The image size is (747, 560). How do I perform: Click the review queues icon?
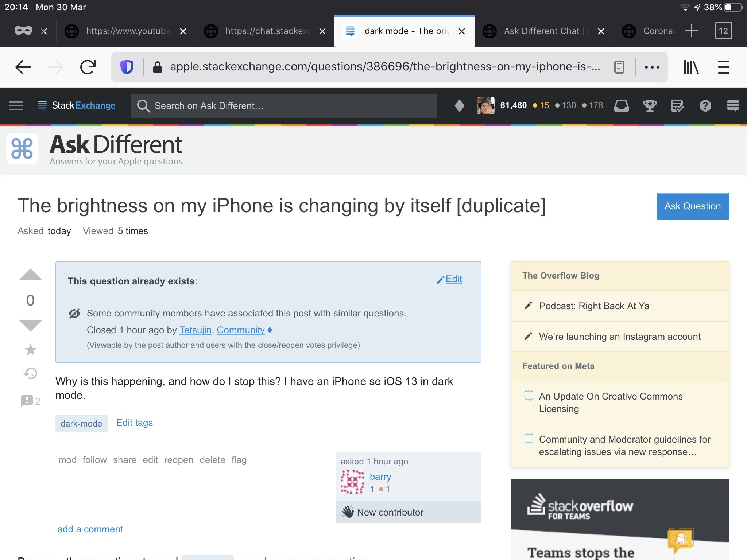coord(677,105)
